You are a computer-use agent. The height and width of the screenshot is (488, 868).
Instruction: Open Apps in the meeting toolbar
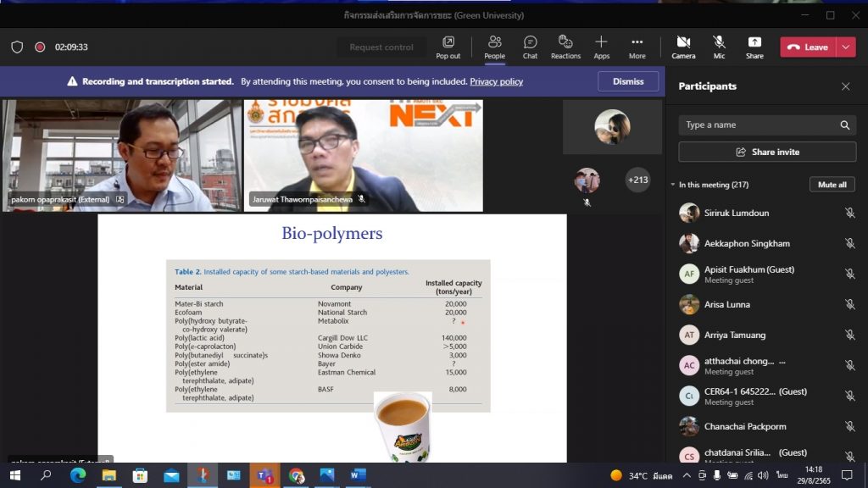(601, 47)
